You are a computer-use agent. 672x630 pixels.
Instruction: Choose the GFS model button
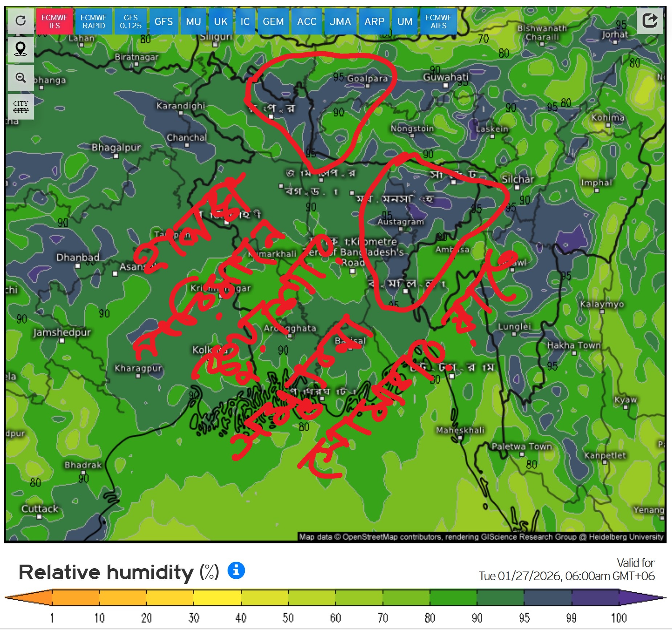[164, 22]
